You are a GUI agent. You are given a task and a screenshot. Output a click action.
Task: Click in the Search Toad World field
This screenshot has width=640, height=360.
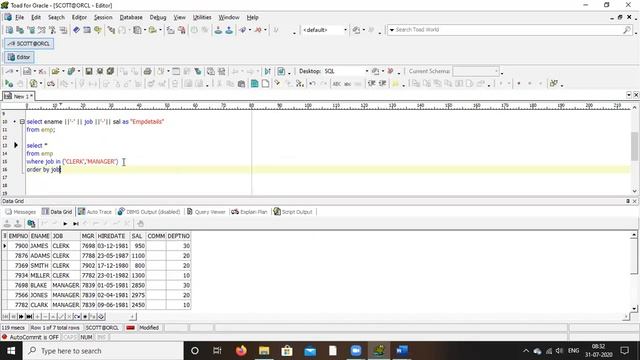pos(508,30)
